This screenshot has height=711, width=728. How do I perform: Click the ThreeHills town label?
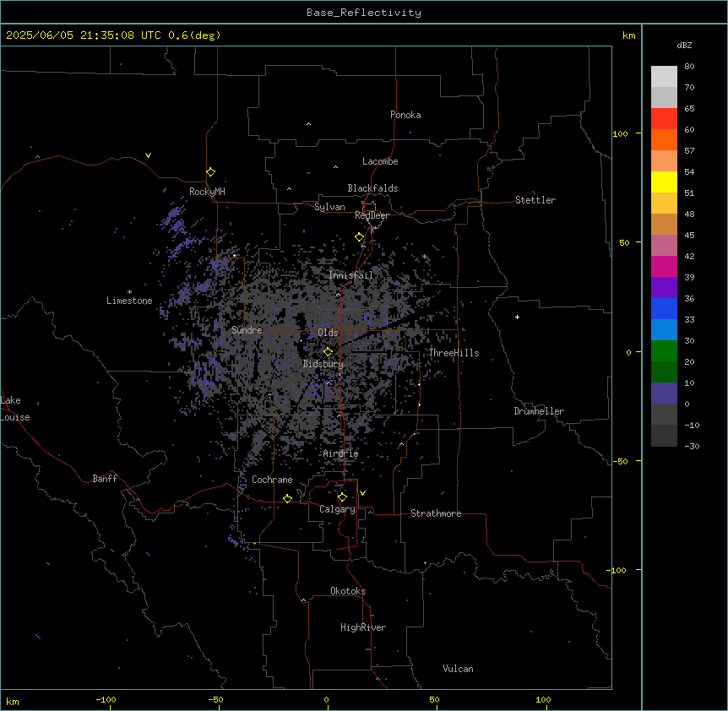click(454, 353)
